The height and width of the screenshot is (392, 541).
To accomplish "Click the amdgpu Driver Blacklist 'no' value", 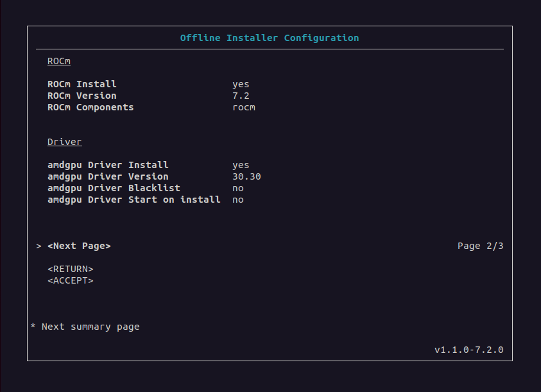I will 238,188.
